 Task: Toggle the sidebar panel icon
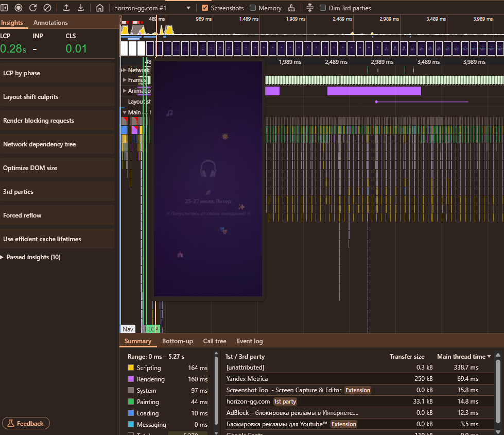5,8
